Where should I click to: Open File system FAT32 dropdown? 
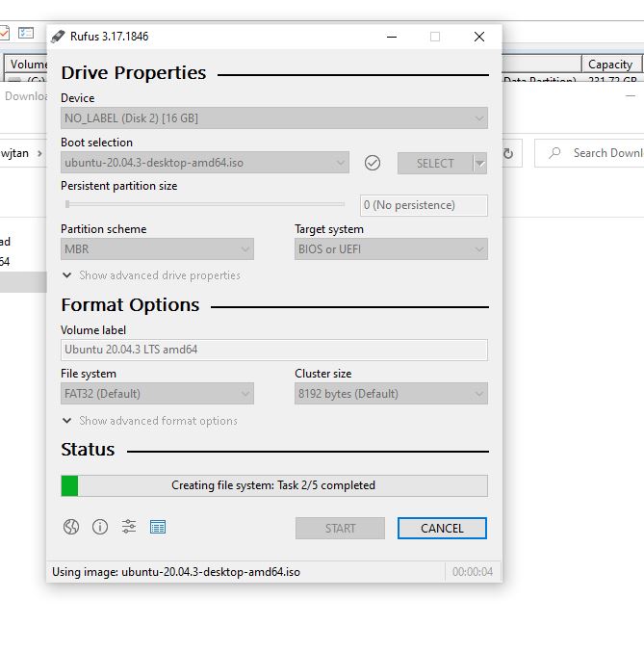tap(157, 394)
